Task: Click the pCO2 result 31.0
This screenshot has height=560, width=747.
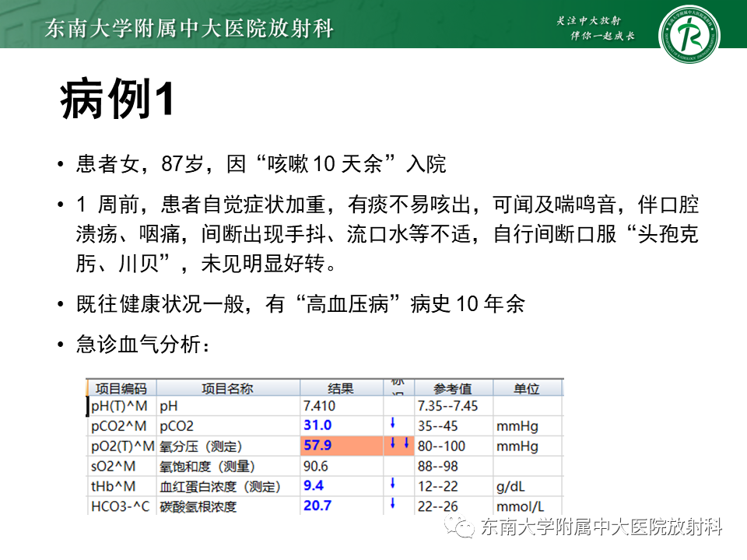Action: click(x=317, y=425)
